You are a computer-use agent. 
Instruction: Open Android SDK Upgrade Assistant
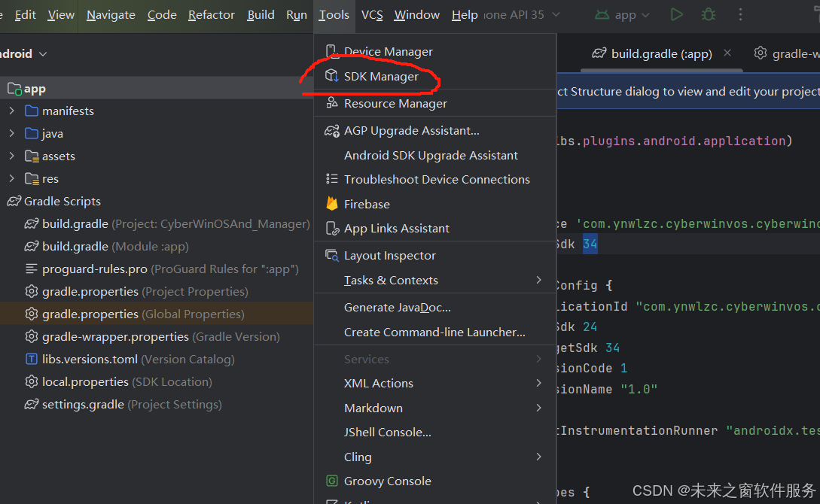pyautogui.click(x=431, y=155)
